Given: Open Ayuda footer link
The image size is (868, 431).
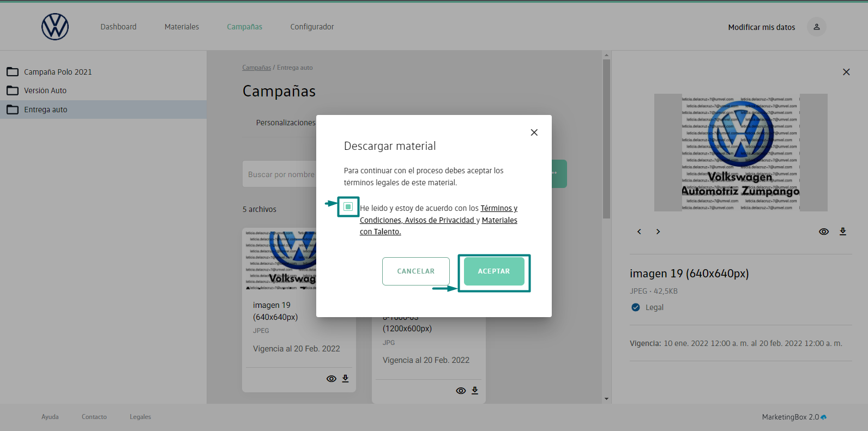Looking at the screenshot, I should tap(50, 417).
